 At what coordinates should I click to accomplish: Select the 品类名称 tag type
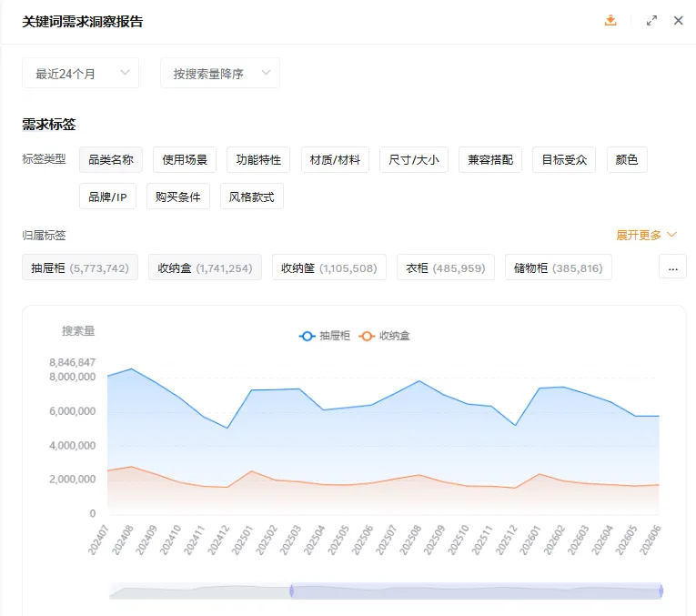point(111,160)
